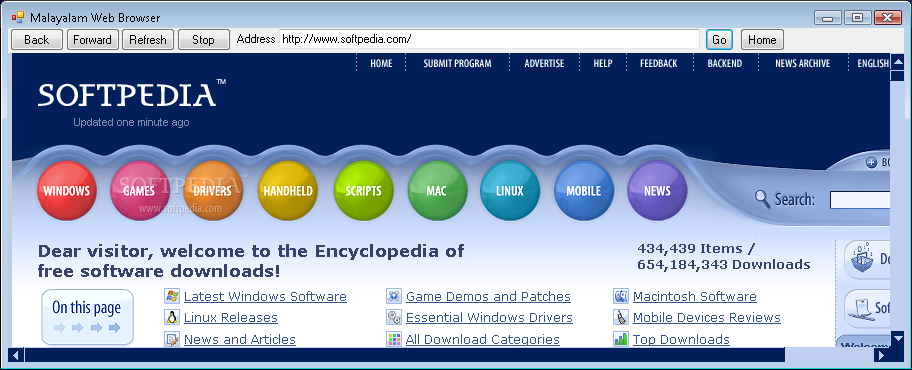Click the Essential Windows Drivers icon

click(394, 318)
